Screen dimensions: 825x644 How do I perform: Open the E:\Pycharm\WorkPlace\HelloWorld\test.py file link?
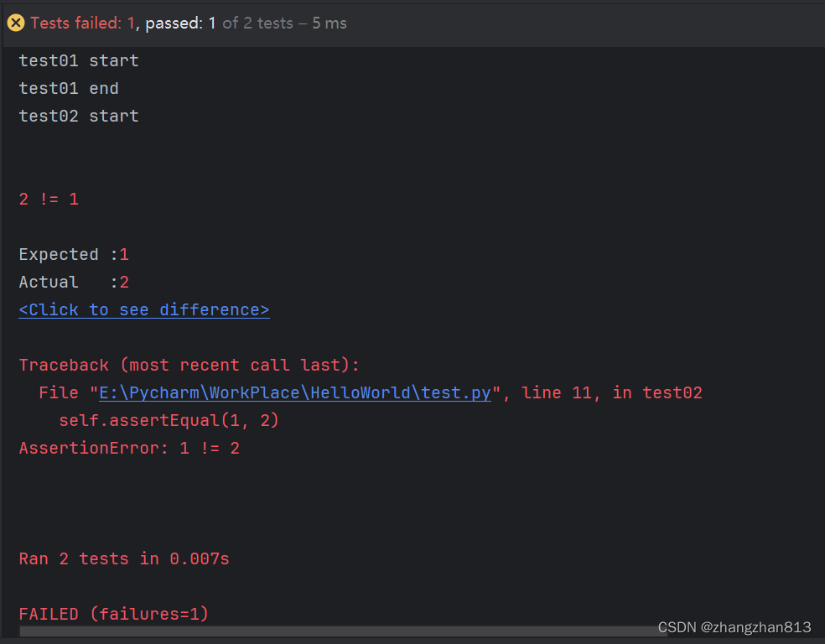(x=295, y=393)
